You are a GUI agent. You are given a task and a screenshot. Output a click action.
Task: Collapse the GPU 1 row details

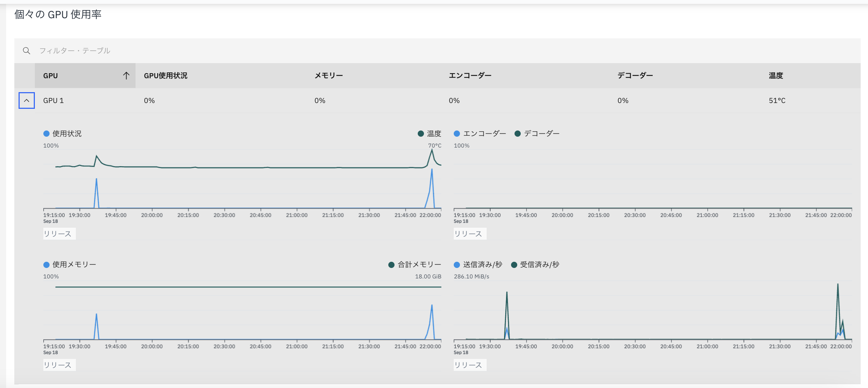click(x=26, y=100)
